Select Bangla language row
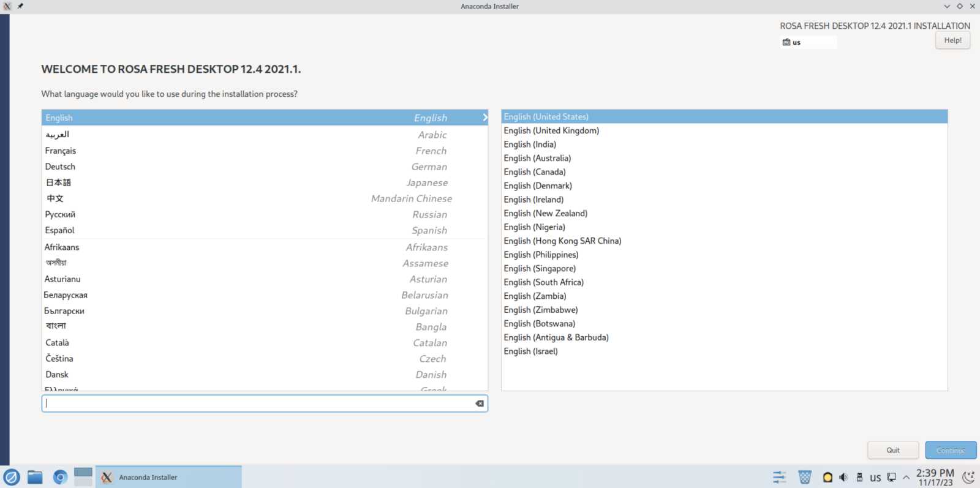This screenshot has width=980, height=488. (x=265, y=327)
